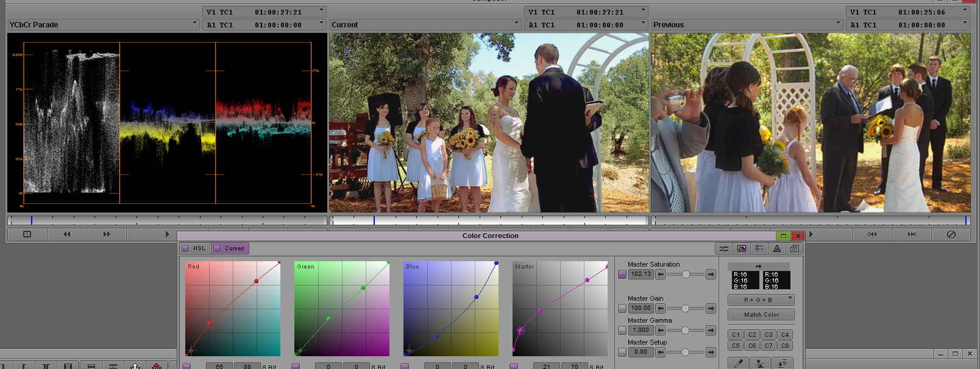Viewport: 980px width, 369px height.
Task: Toggle the Master Setup enable button
Action: (x=622, y=352)
